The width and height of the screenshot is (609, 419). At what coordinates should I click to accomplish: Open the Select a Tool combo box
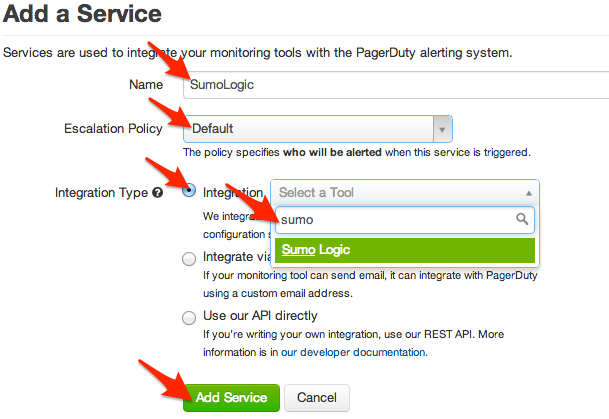click(400, 192)
